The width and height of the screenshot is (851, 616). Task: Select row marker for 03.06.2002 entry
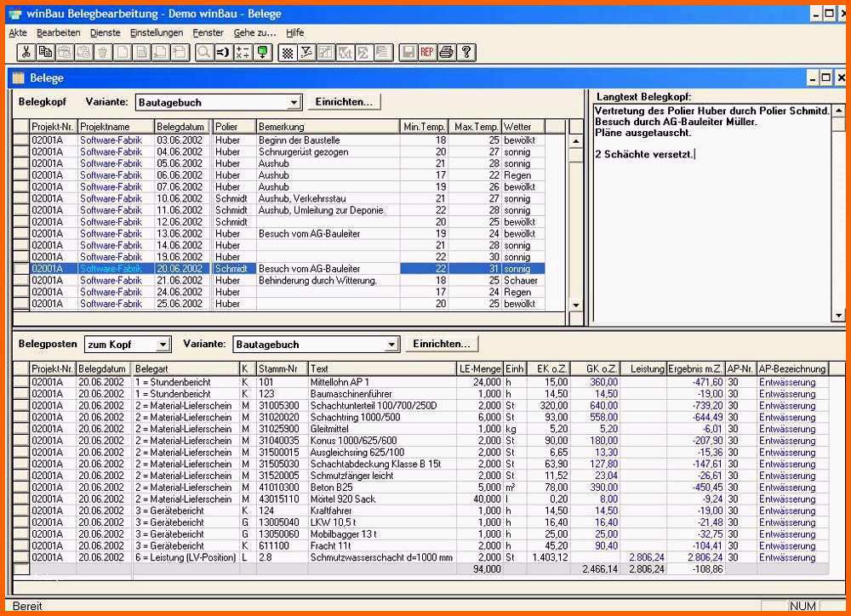[20, 140]
